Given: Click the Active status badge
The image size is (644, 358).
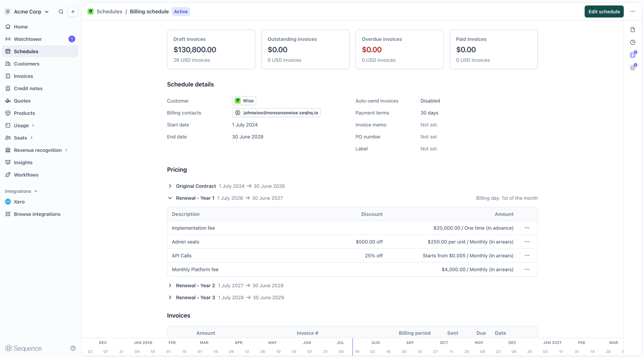Looking at the screenshot, I should tap(181, 12).
